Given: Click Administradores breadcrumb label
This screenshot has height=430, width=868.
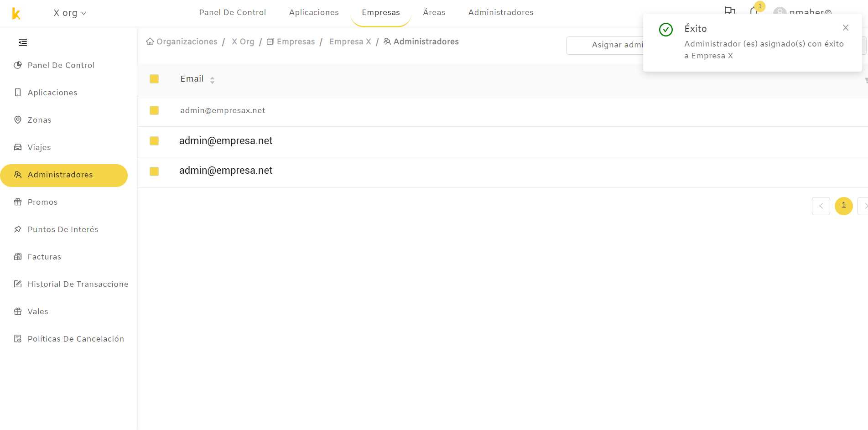Looking at the screenshot, I should coord(426,41).
